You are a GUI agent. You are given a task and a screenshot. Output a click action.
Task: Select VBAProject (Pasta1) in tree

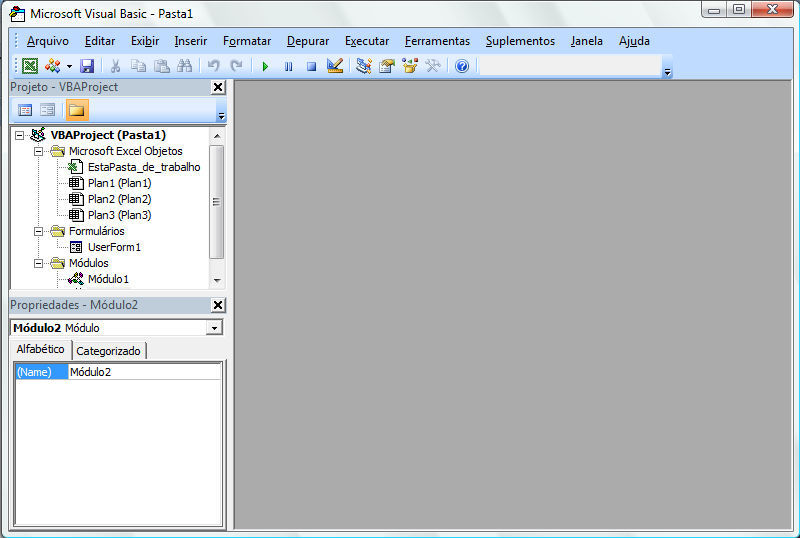tap(108, 135)
